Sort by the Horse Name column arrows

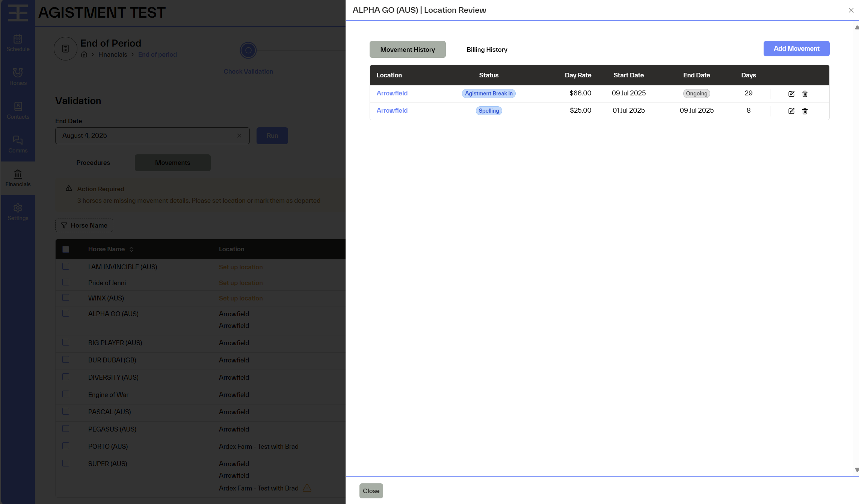point(131,249)
